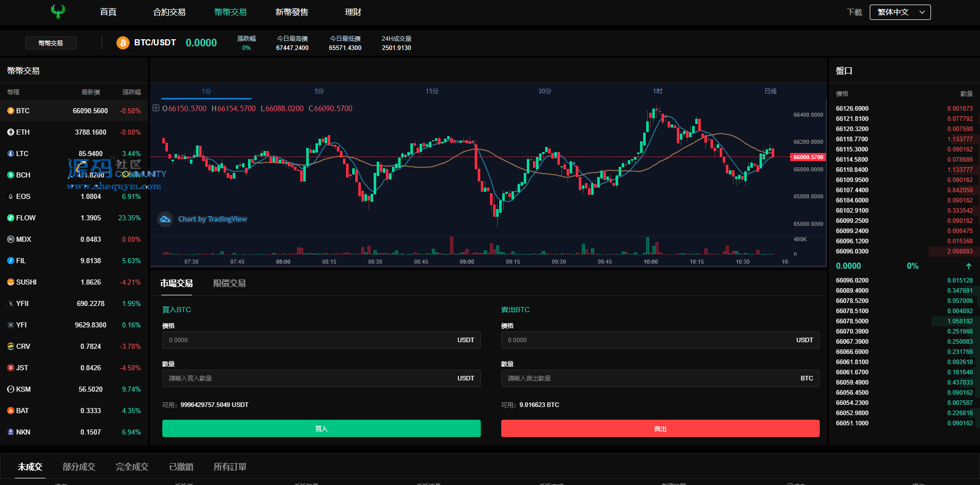Focus the buy price input field
Image resolution: width=980 pixels, height=485 pixels.
(322, 340)
